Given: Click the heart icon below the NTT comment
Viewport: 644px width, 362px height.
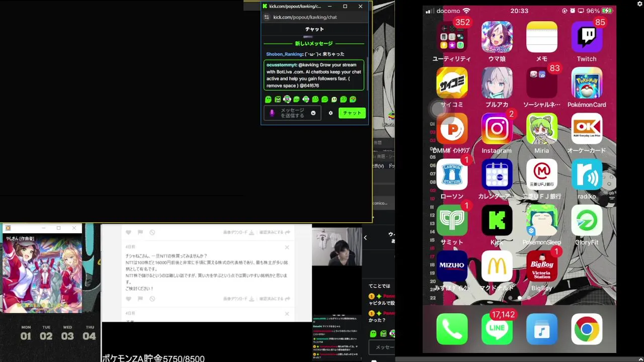Looking at the screenshot, I should coord(128,299).
